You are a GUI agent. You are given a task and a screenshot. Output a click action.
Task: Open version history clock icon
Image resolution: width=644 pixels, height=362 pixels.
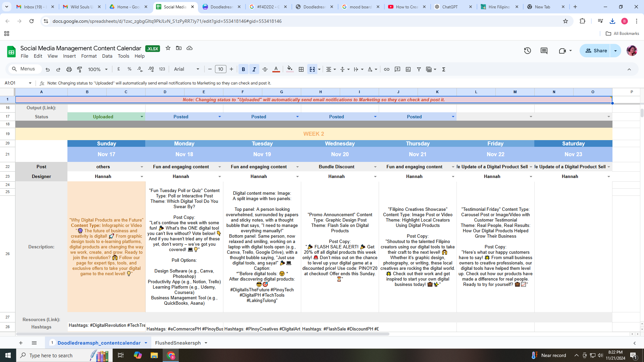click(527, 51)
